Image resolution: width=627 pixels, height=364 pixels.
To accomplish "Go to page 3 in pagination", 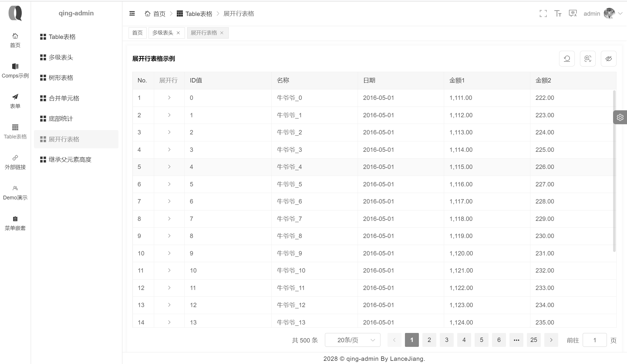I will [x=446, y=340].
